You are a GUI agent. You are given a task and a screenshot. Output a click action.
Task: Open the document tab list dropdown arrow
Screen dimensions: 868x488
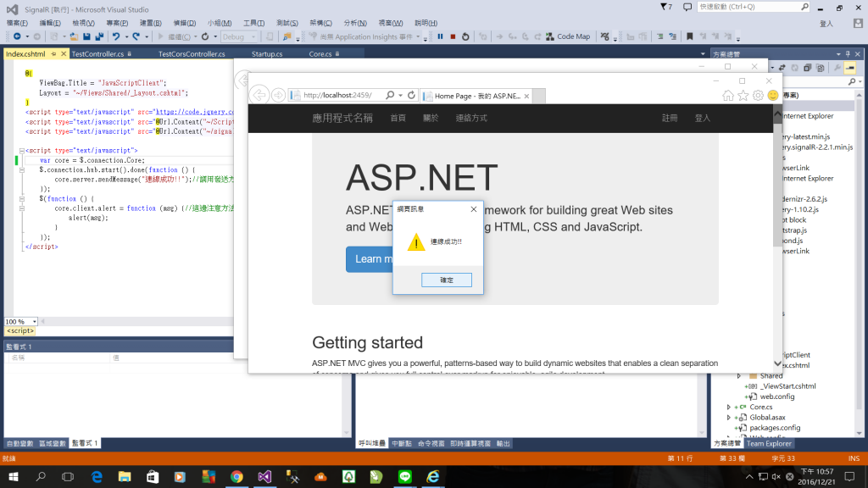click(703, 53)
